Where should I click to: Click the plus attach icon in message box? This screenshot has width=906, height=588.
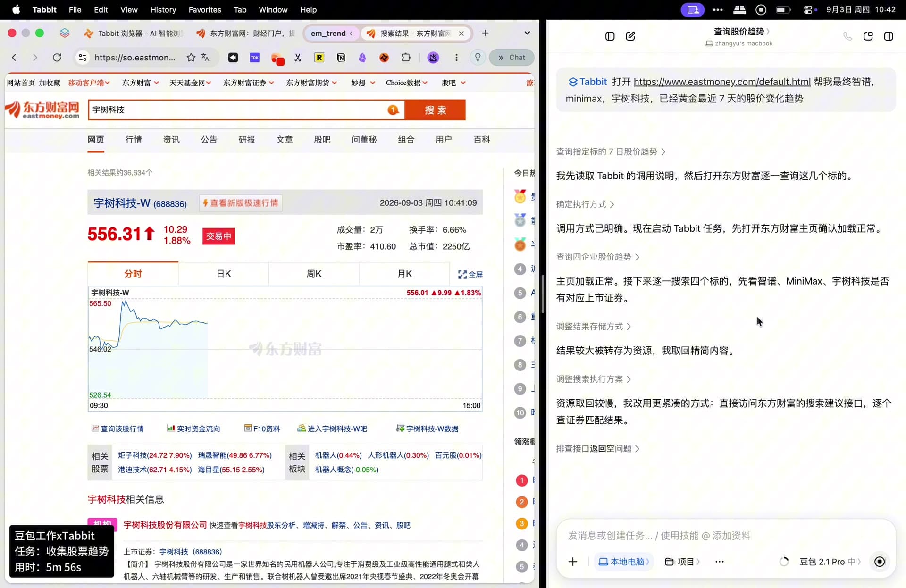click(573, 562)
